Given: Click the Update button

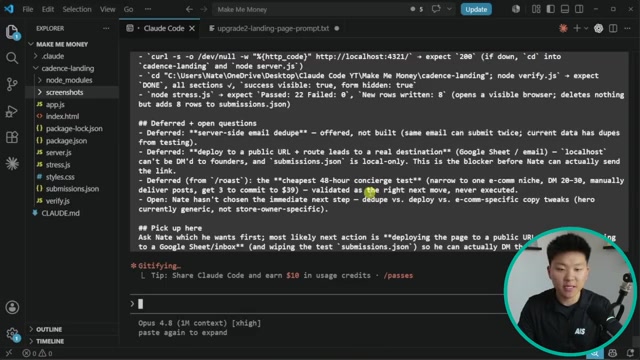Looking at the screenshot, I should pyautogui.click(x=476, y=9).
